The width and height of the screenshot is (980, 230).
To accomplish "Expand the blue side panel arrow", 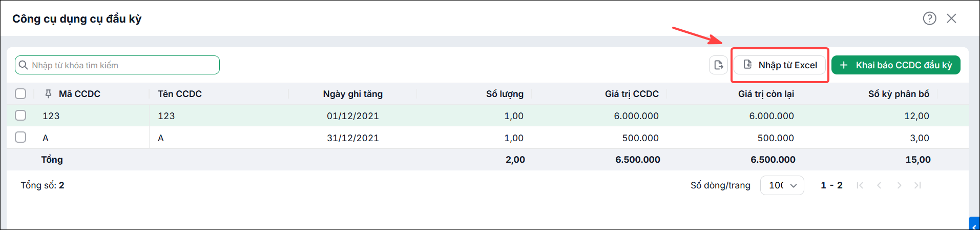I will [x=974, y=224].
